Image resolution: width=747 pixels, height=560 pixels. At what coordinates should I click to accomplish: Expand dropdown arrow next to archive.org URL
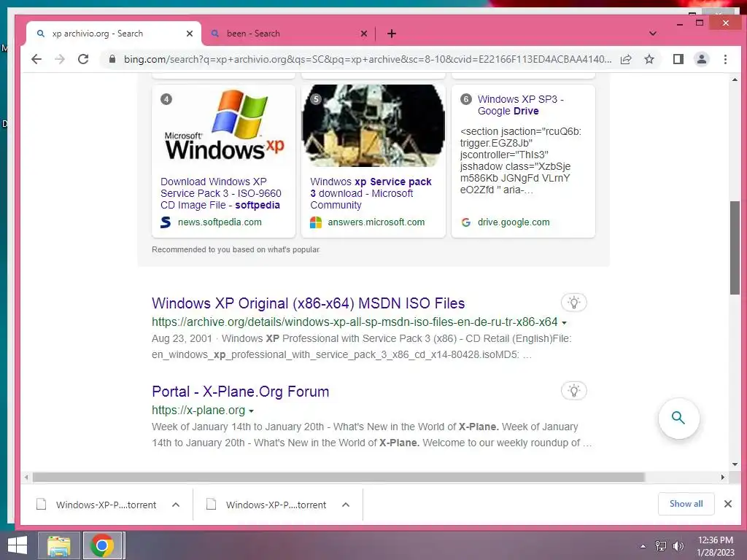coord(564,323)
